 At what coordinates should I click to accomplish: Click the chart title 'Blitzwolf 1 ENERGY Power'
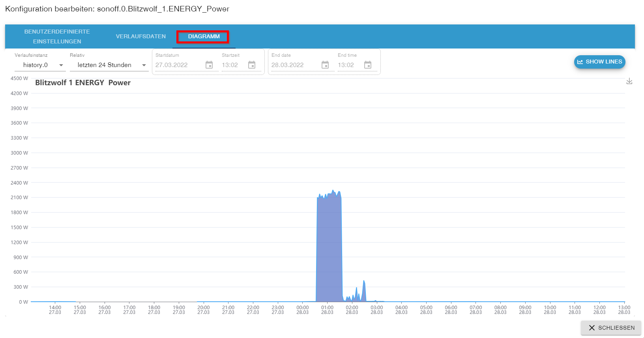coord(83,83)
